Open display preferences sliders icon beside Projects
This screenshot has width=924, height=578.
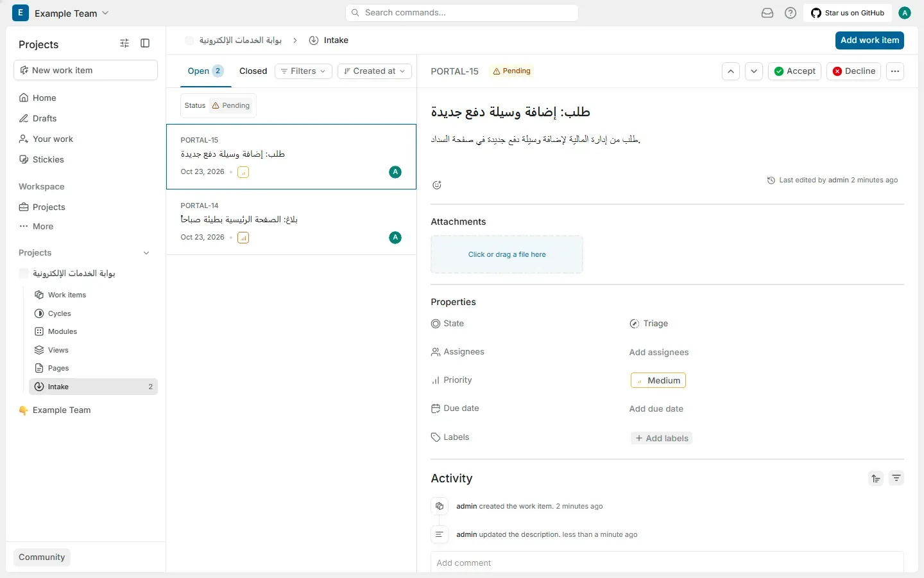[x=124, y=43]
